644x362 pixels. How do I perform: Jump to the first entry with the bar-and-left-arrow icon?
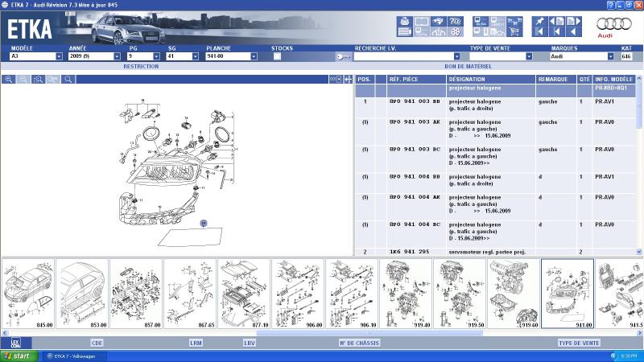point(539,32)
